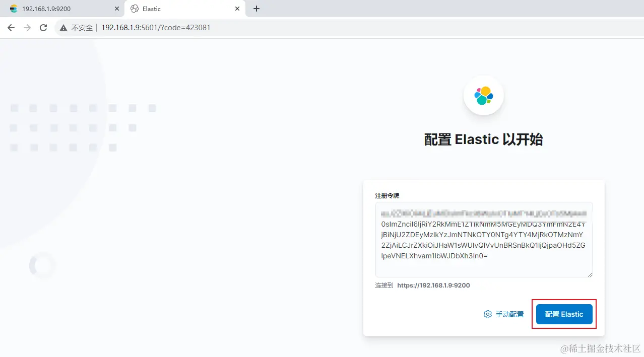
Task: Reload the current page
Action: pyautogui.click(x=43, y=28)
